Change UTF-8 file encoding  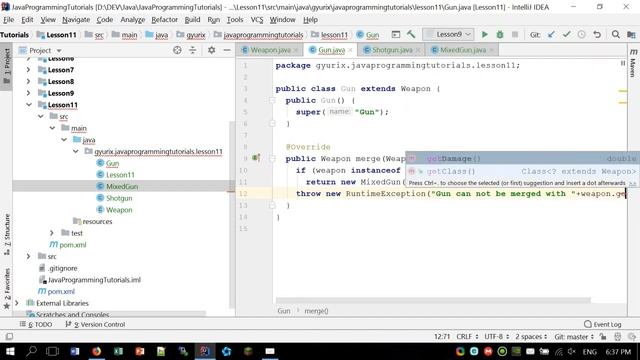tap(496, 337)
